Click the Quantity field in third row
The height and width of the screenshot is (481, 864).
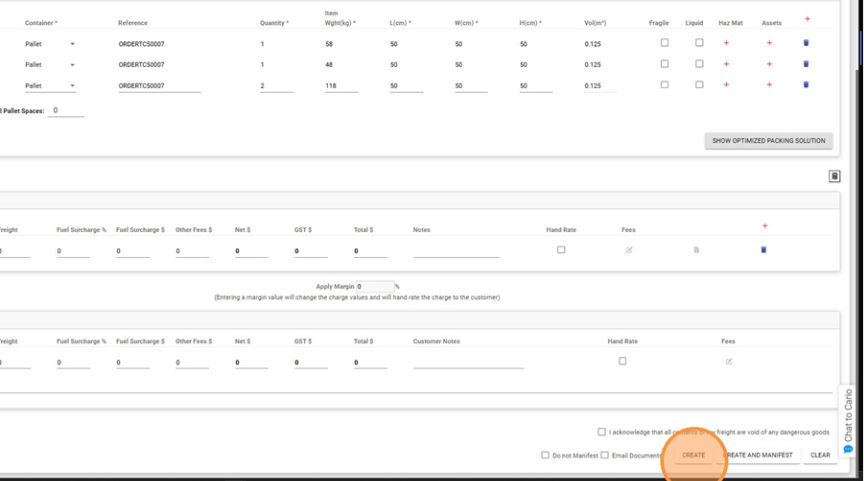tap(275, 86)
